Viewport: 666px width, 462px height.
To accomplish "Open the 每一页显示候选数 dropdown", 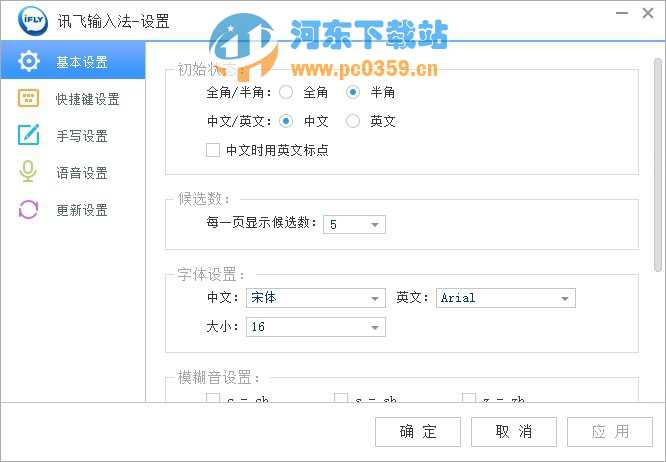I will point(354,224).
